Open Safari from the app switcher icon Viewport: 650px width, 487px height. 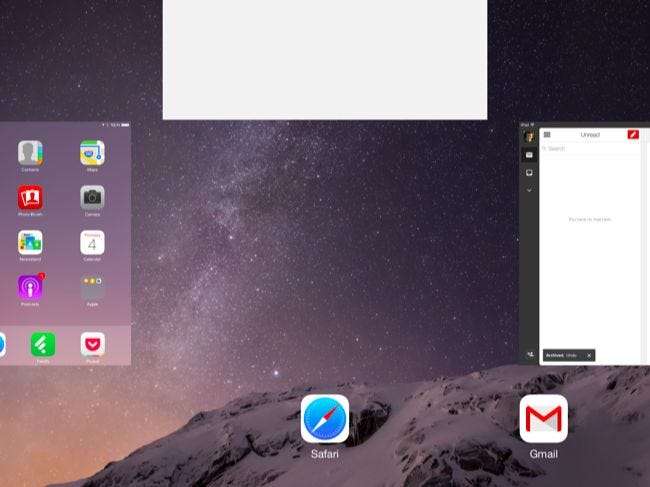tap(325, 419)
